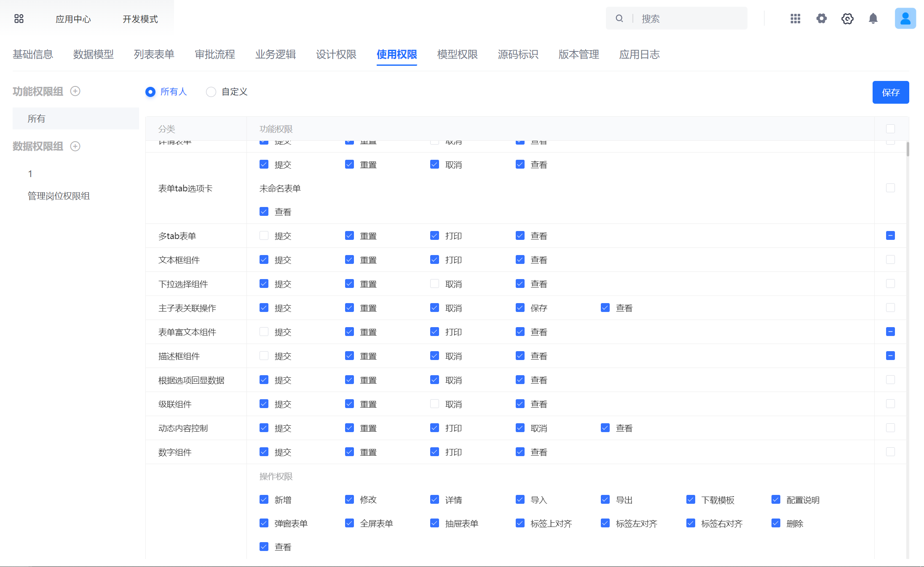Uncheck 新增 operation permission
The height and width of the screenshot is (567, 924).
click(x=264, y=500)
